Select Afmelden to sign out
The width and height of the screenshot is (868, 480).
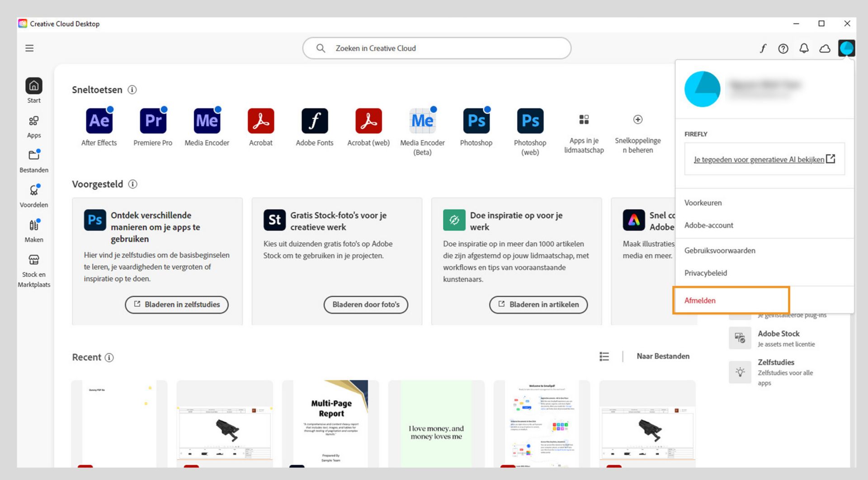(700, 300)
